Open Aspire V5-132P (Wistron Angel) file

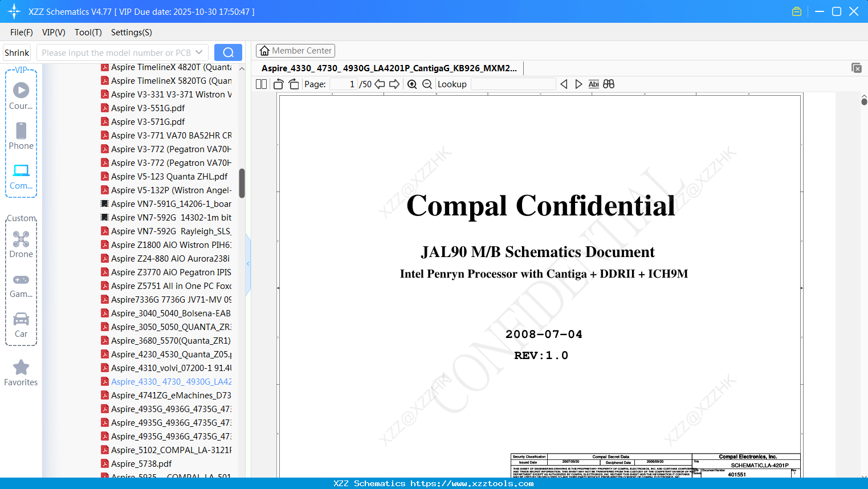166,190
